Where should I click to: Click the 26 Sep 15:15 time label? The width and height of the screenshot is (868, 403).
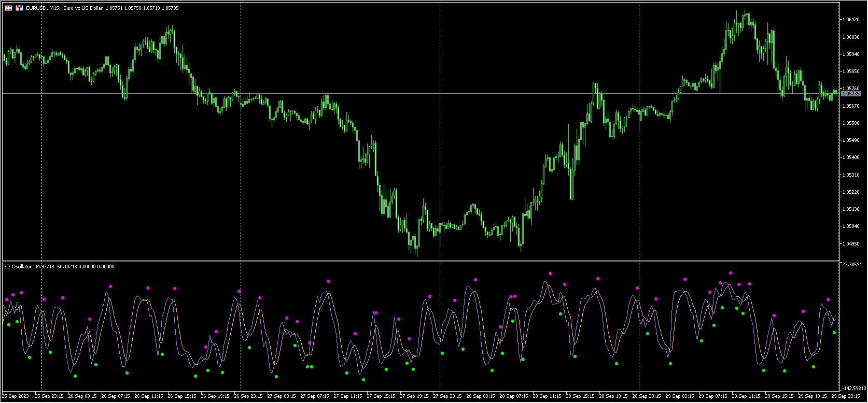[182, 396]
